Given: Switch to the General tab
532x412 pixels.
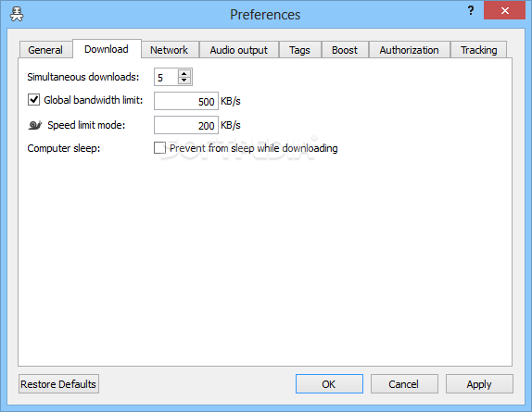Looking at the screenshot, I should 45,50.
